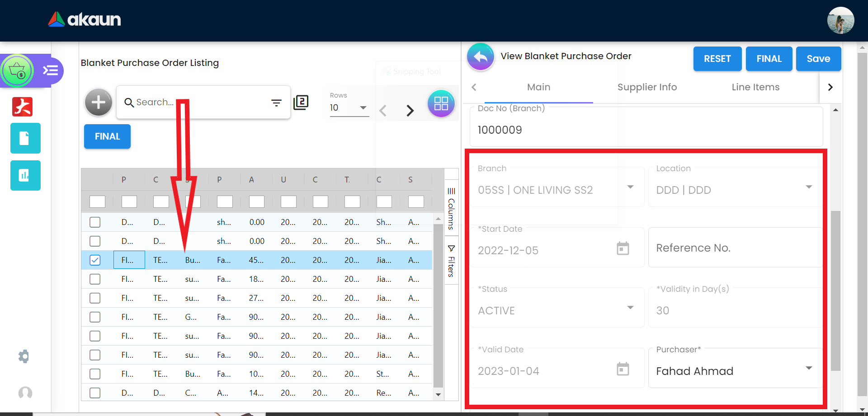Screen dimensions: 868x416
Task: Go to the previous page of listing
Action: tap(383, 111)
